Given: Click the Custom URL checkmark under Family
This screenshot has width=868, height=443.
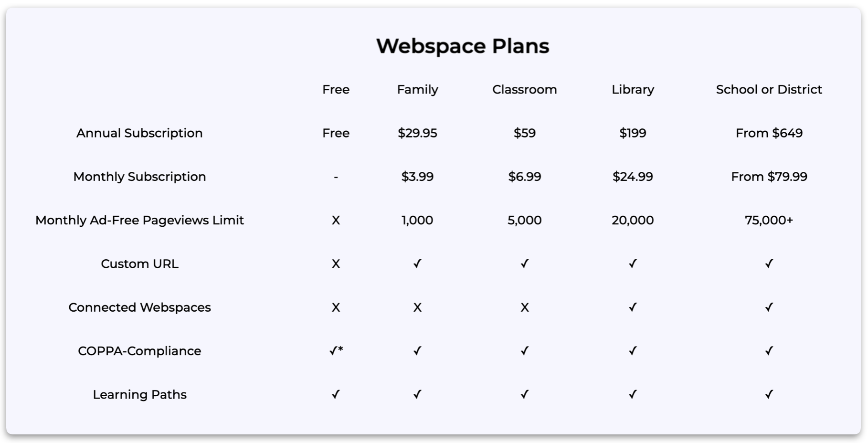Looking at the screenshot, I should pyautogui.click(x=417, y=264).
